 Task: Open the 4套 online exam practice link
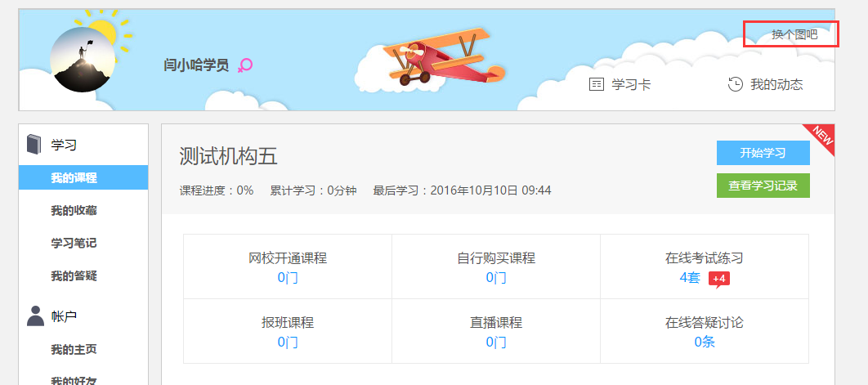[x=690, y=277]
